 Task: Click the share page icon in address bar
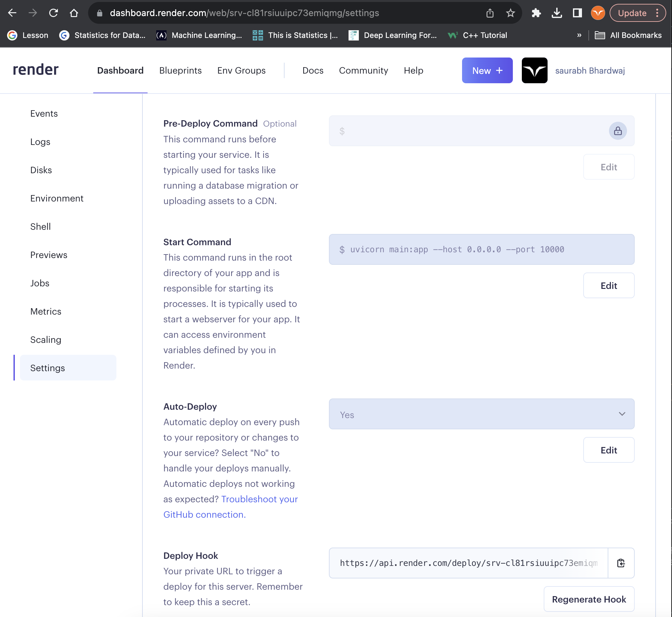(x=490, y=13)
